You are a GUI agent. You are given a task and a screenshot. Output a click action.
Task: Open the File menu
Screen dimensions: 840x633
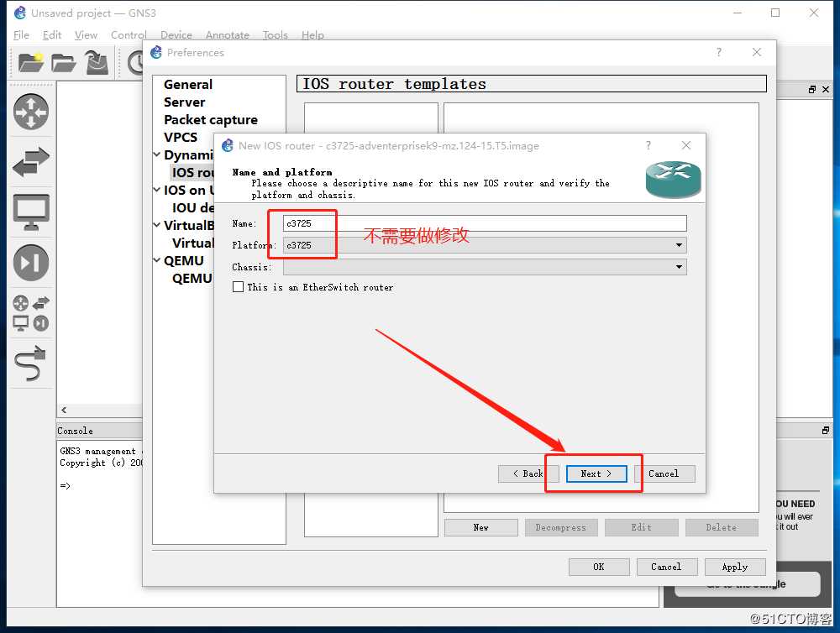[22, 35]
